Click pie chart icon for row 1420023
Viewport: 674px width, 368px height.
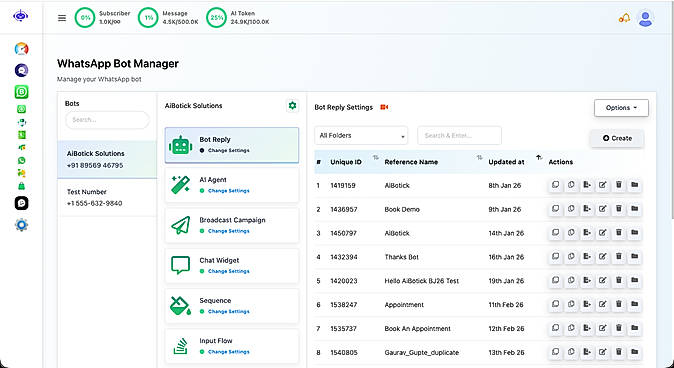(x=571, y=280)
